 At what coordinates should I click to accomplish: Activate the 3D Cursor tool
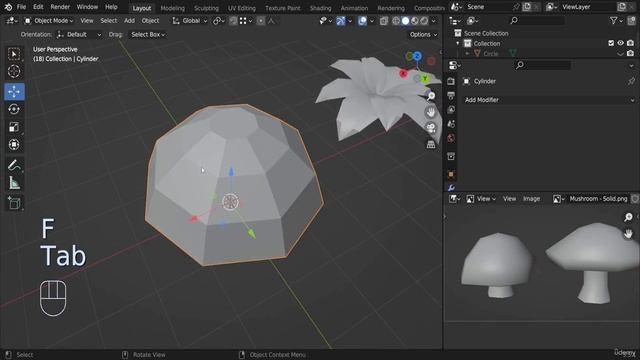(14, 71)
